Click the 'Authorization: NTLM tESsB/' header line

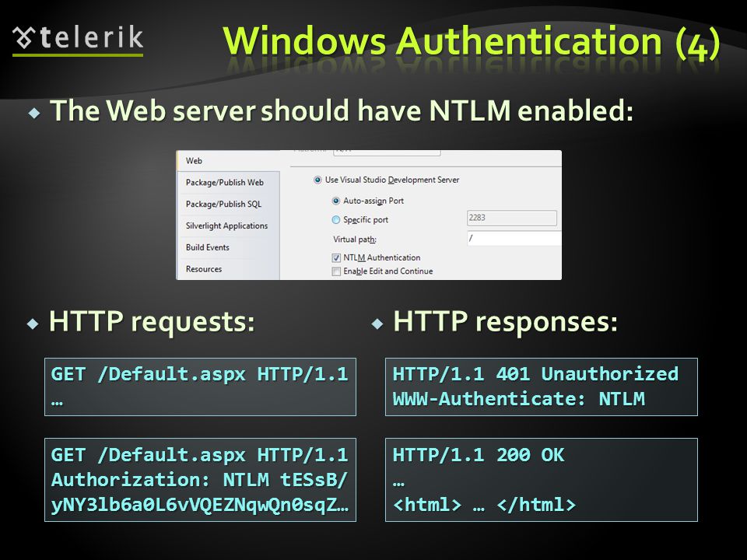(200, 480)
